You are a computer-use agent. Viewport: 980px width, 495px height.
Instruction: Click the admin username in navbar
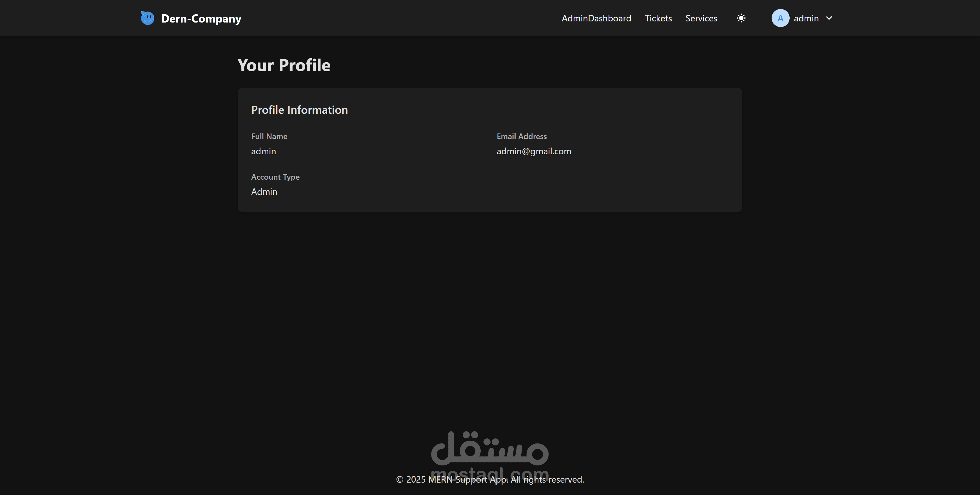tap(806, 18)
